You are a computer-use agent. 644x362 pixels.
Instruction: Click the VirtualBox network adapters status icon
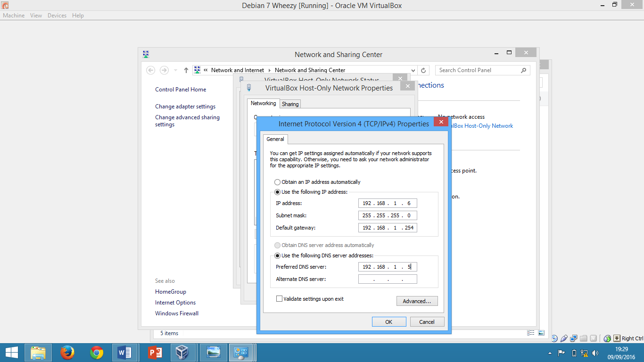tap(574, 338)
